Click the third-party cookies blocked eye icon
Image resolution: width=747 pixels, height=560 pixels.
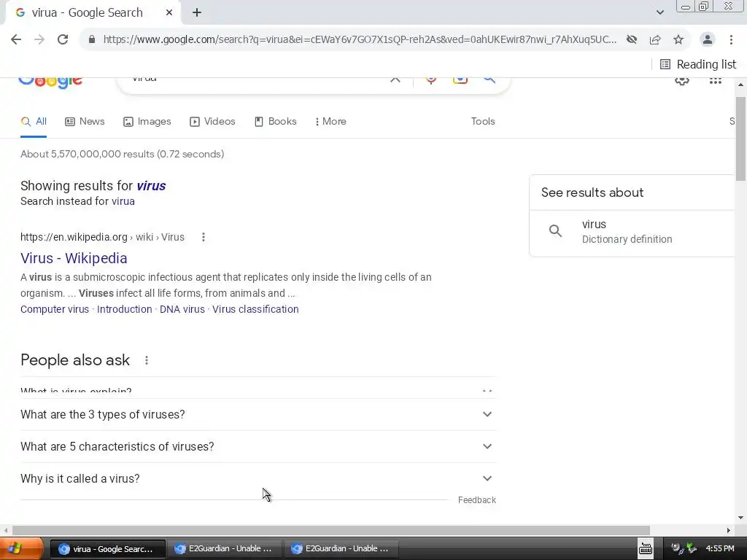632,39
